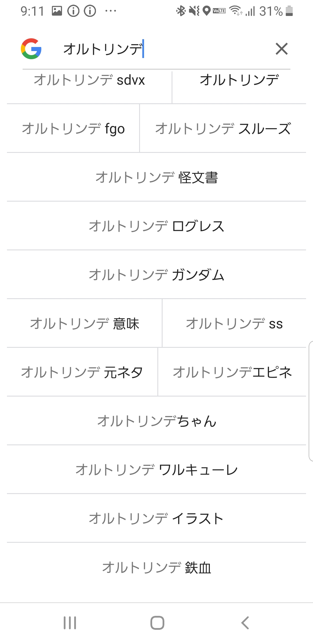This screenshot has height=644, width=313.
Task: Tap suggestion オルトリンデ 意味
Action: pyautogui.click(x=84, y=324)
